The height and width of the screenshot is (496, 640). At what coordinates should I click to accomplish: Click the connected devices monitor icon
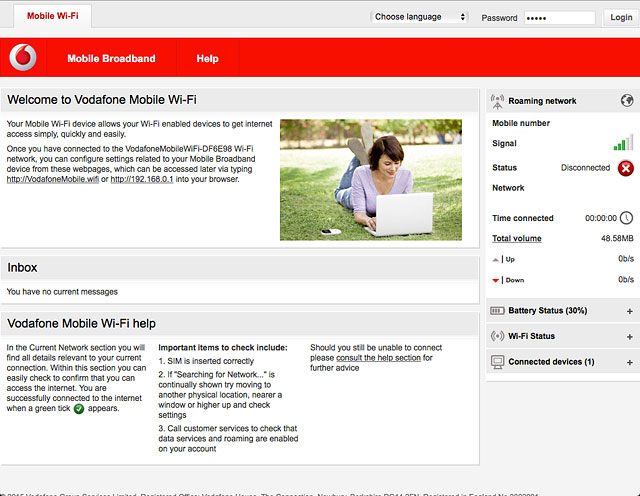pos(498,361)
